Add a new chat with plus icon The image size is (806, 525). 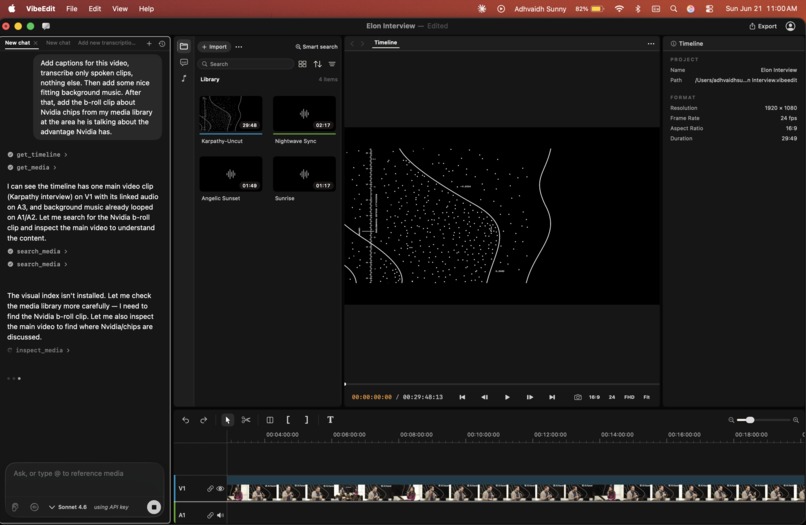pyautogui.click(x=149, y=44)
